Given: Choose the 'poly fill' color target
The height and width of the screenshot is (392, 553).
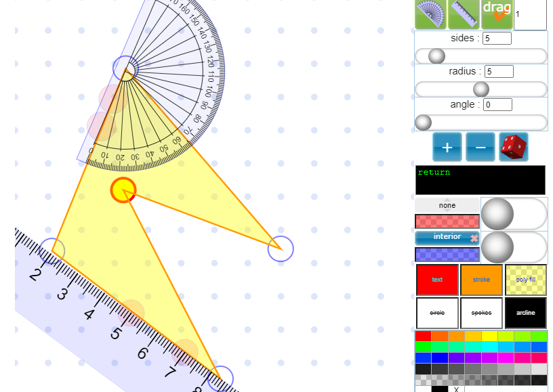Looking at the screenshot, I should tap(525, 280).
